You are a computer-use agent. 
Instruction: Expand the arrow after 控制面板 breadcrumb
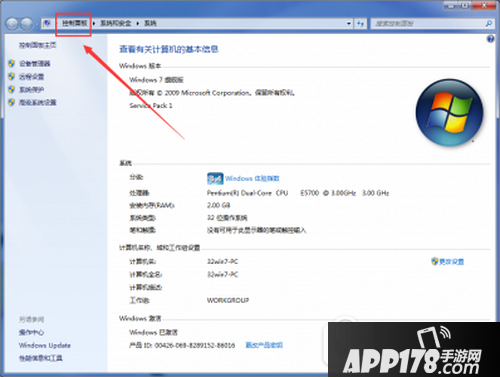coord(94,23)
